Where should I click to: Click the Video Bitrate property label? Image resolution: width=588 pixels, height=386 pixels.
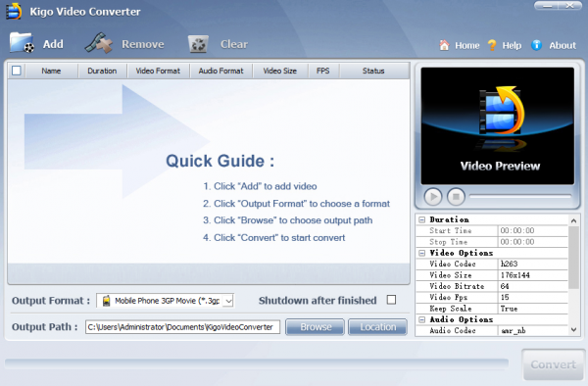pyautogui.click(x=457, y=286)
